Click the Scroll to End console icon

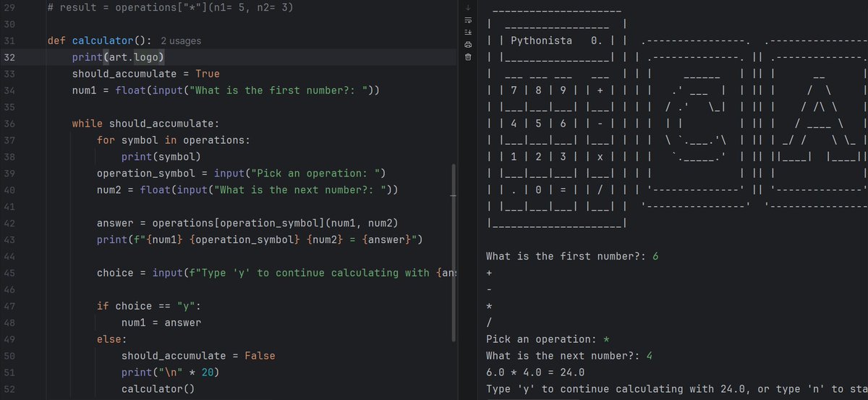point(468,32)
